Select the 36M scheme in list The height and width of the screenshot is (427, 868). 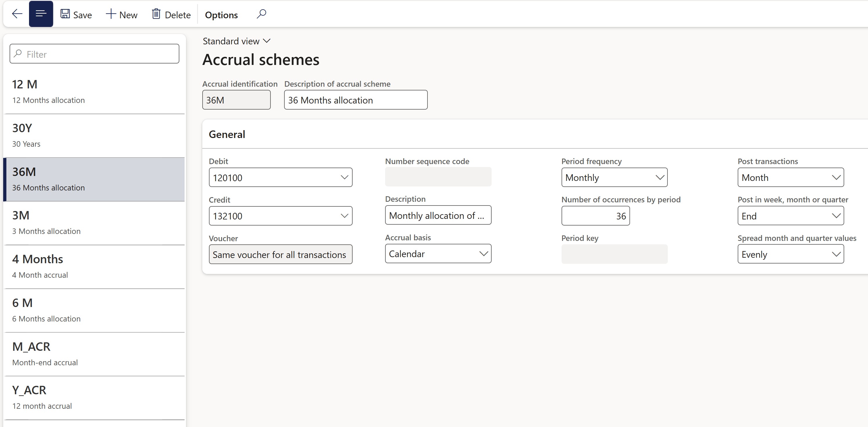coord(94,179)
